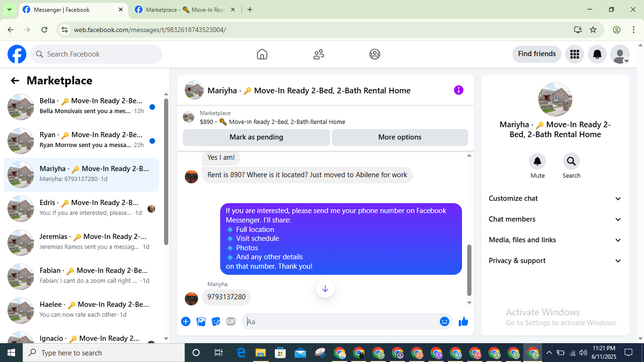Open the account profile avatar menu

tap(620, 54)
